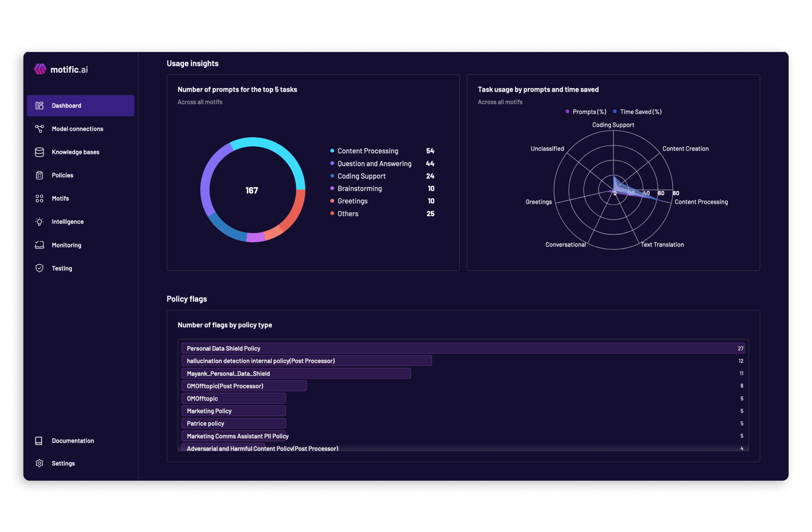Image resolution: width=812 pixels, height=532 pixels.
Task: Select the Dashboard icon in the sidebar
Action: [39, 105]
